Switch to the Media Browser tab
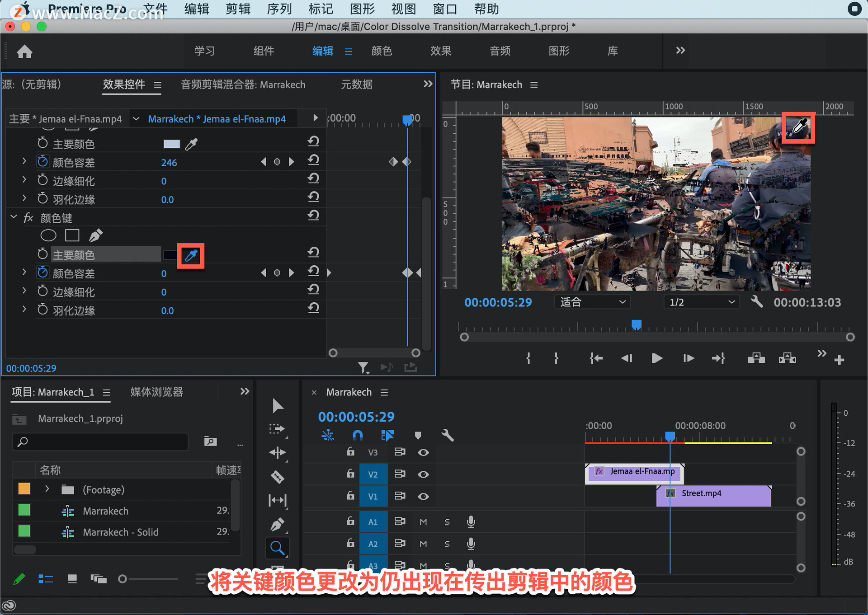 coord(156,392)
